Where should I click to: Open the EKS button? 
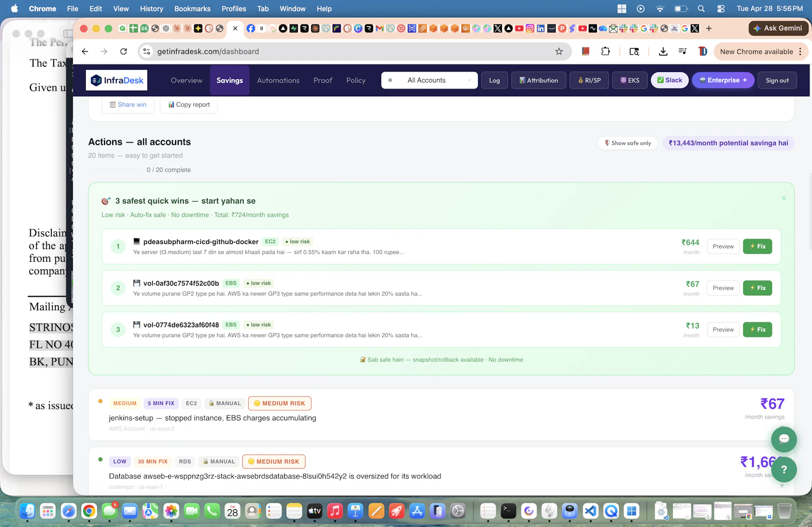[630, 80]
